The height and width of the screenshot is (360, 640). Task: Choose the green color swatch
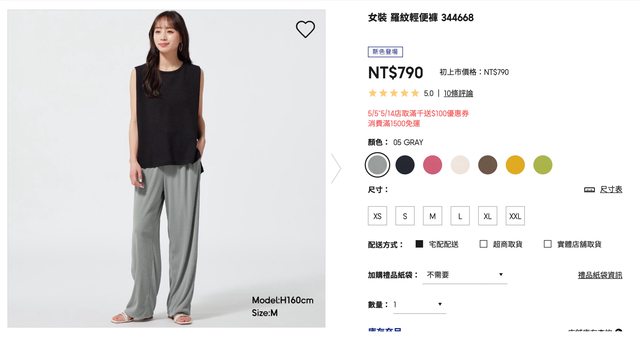[542, 165]
